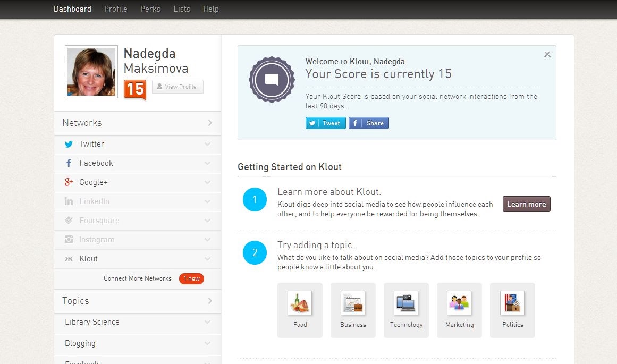Click the red 1 new badge

click(192, 278)
